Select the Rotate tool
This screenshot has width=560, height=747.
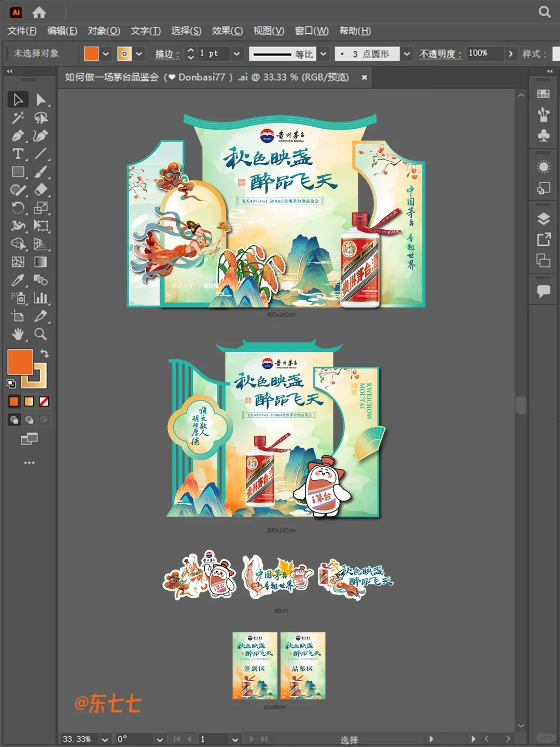(18, 208)
